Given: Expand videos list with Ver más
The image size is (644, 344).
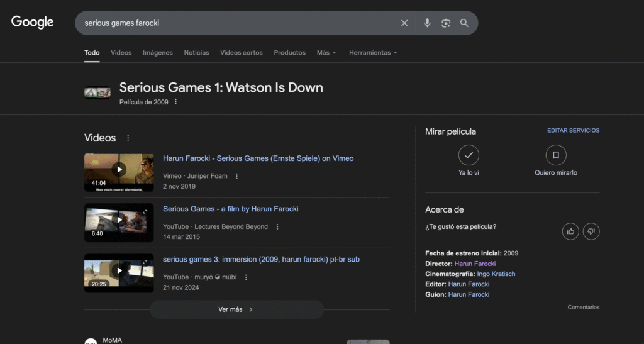Looking at the screenshot, I should pos(236,309).
